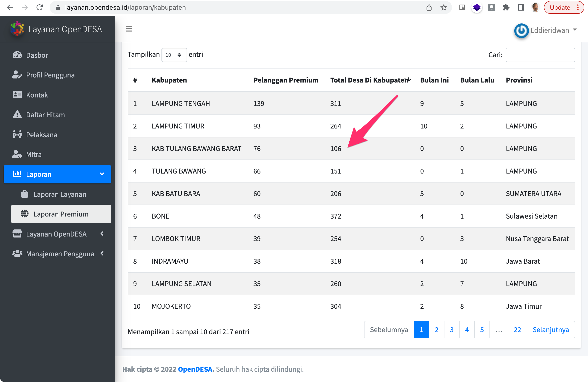Open the Dasbor sidebar item

[17, 55]
